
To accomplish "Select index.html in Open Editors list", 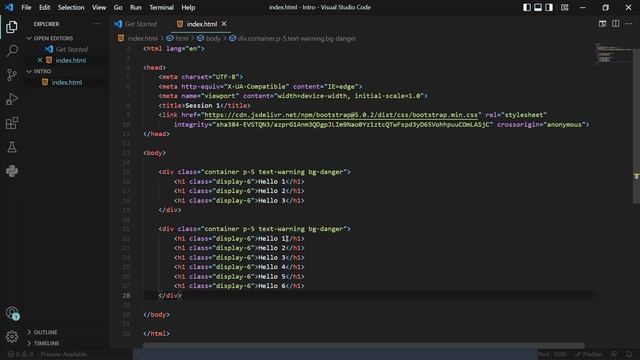I will point(71,60).
